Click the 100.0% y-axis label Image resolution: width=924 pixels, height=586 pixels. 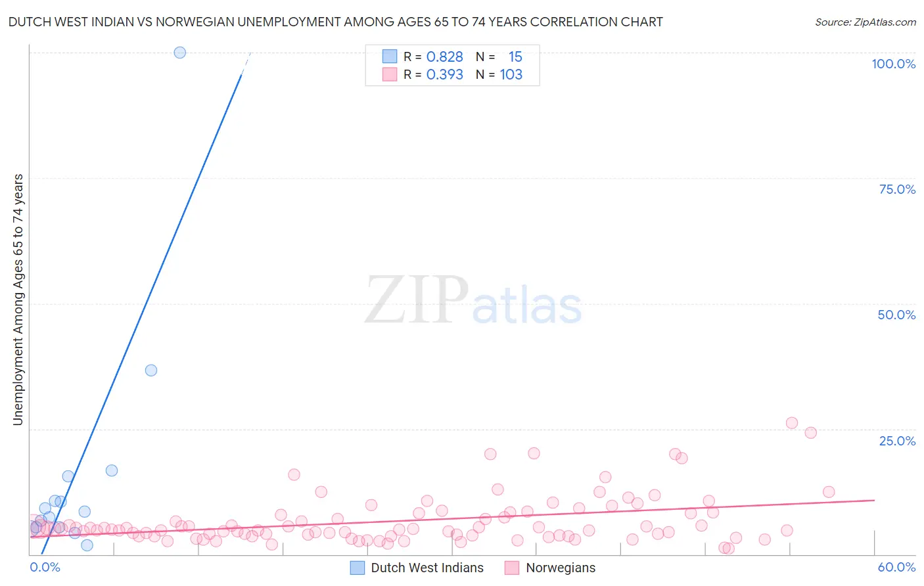894,64
